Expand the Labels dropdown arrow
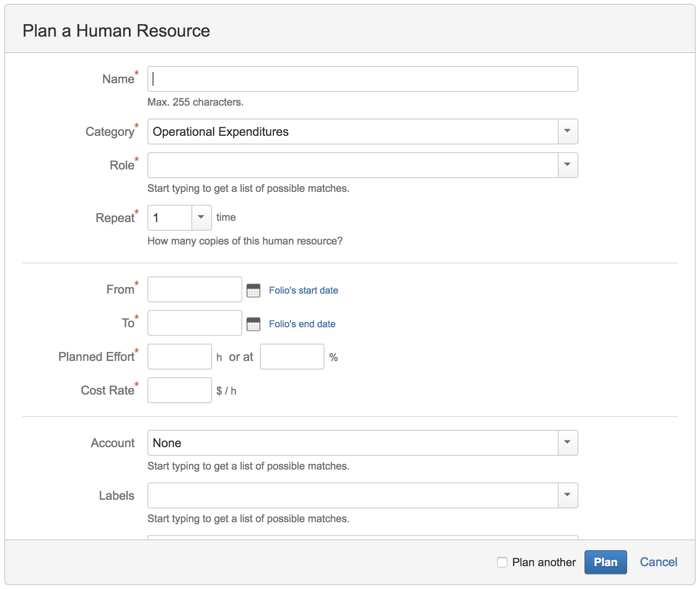 568,495
